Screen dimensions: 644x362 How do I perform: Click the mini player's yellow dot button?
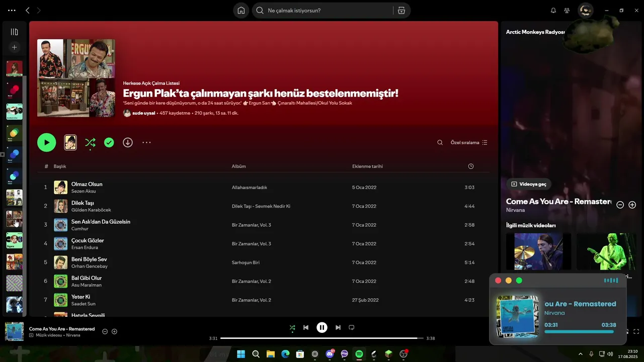[x=509, y=281]
